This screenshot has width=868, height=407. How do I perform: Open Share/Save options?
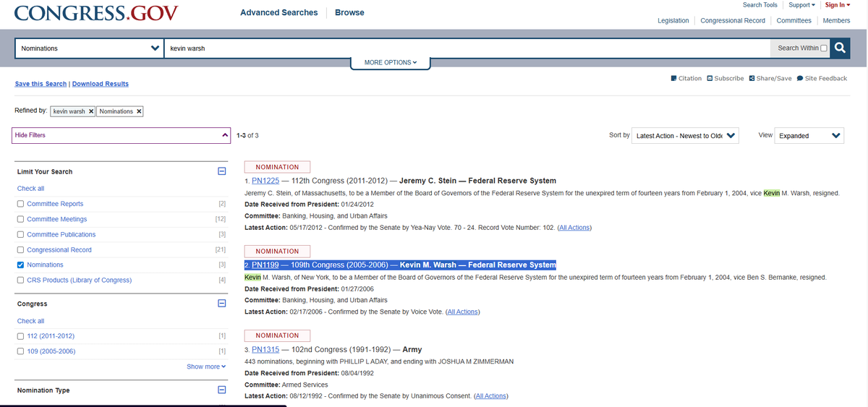tap(770, 78)
